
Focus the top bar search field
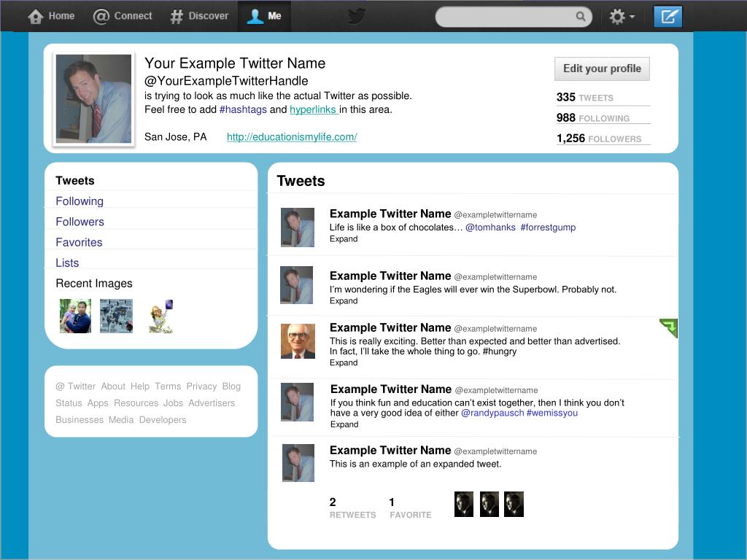pos(514,17)
